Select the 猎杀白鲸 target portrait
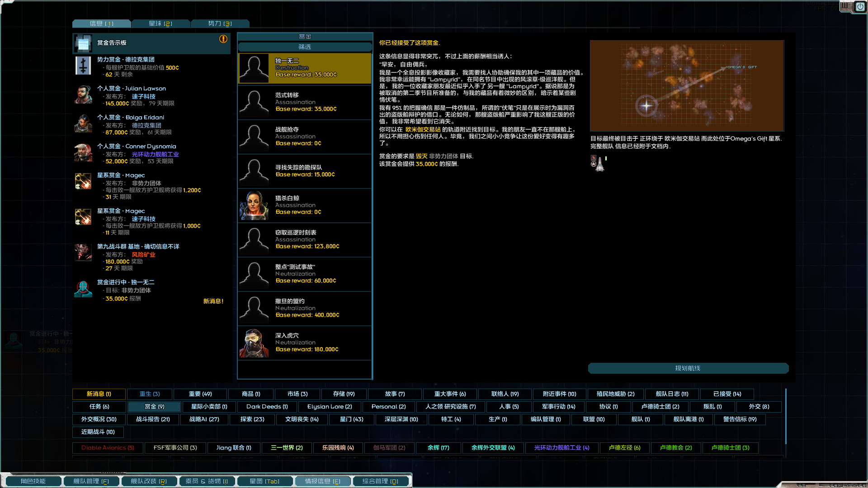Screen dimensions: 868x488 pyautogui.click(x=254, y=206)
